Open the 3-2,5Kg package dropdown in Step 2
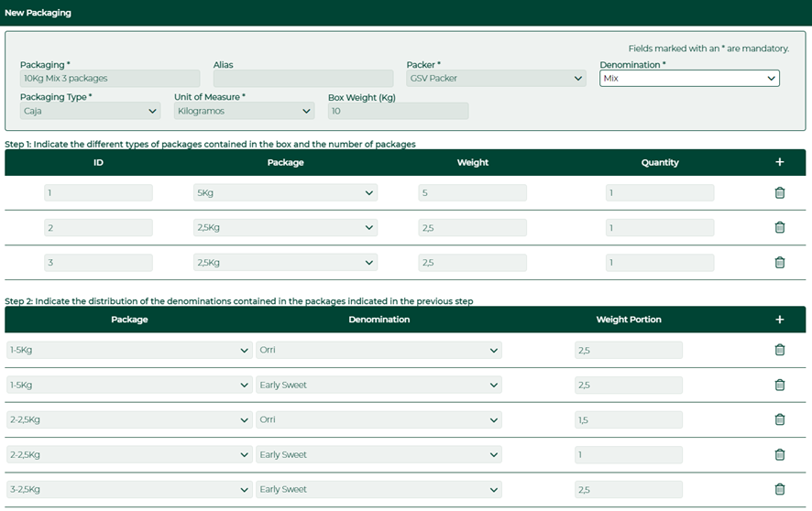The height and width of the screenshot is (511, 812). [x=129, y=489]
